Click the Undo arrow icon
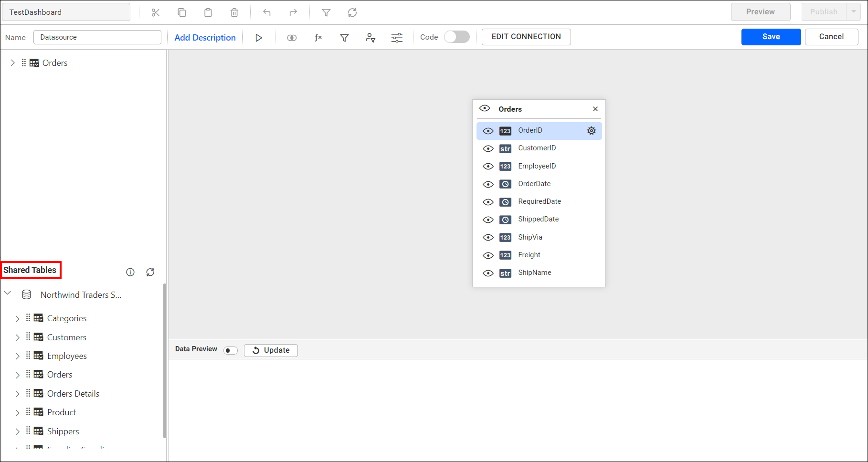This screenshot has height=462, width=868. [267, 12]
